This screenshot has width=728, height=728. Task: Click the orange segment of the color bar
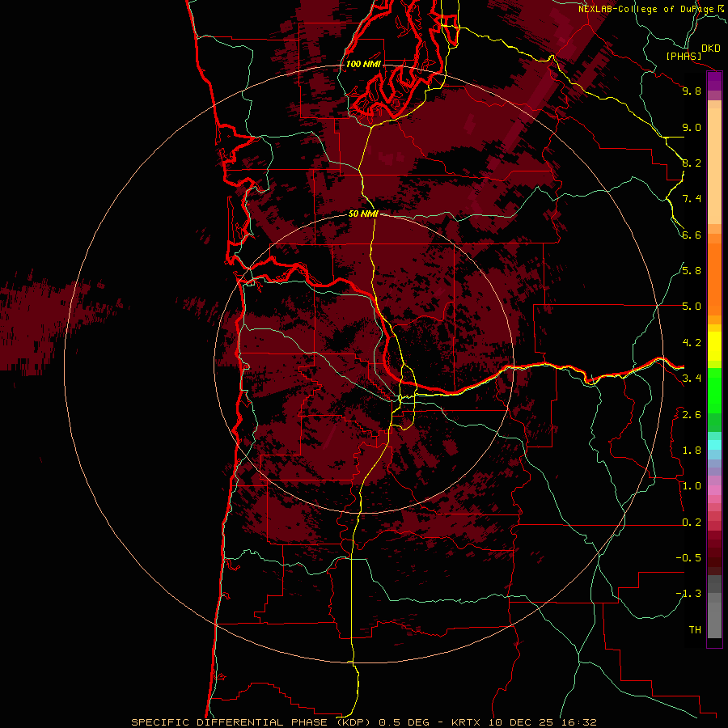tap(714, 279)
